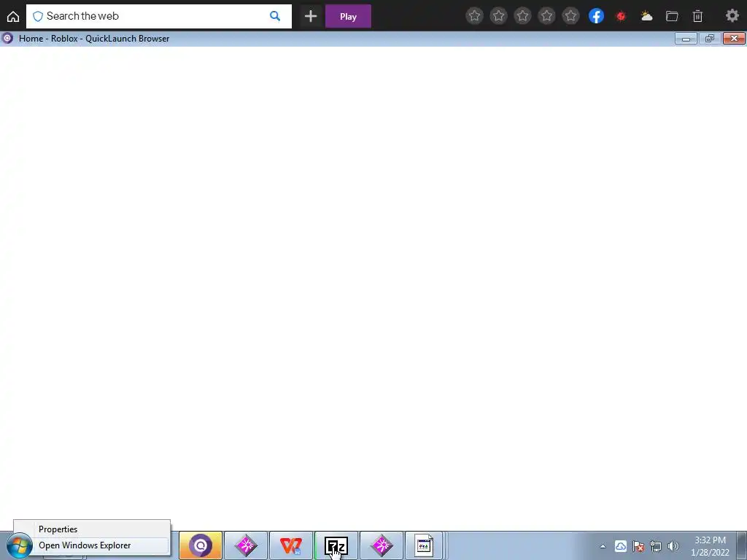The height and width of the screenshot is (560, 747).
Task: Open a new tab with plus icon
Action: (x=311, y=16)
